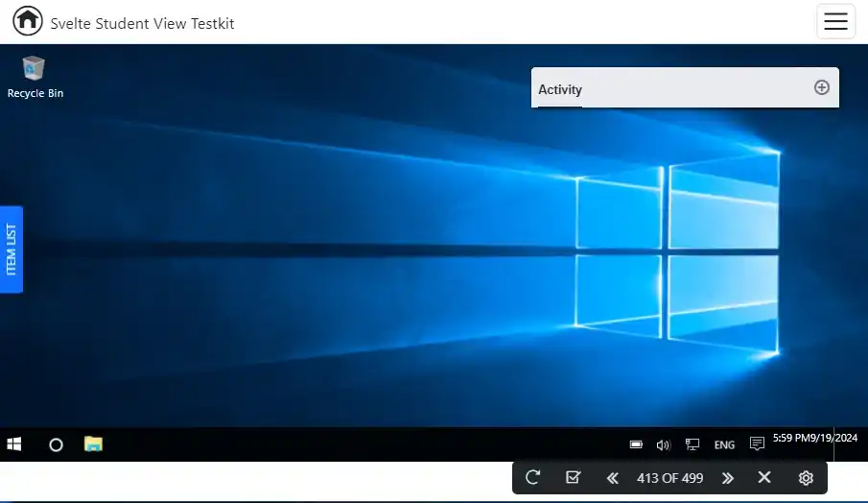Switch input language via ENG
This screenshot has height=503, width=868.
coord(724,444)
